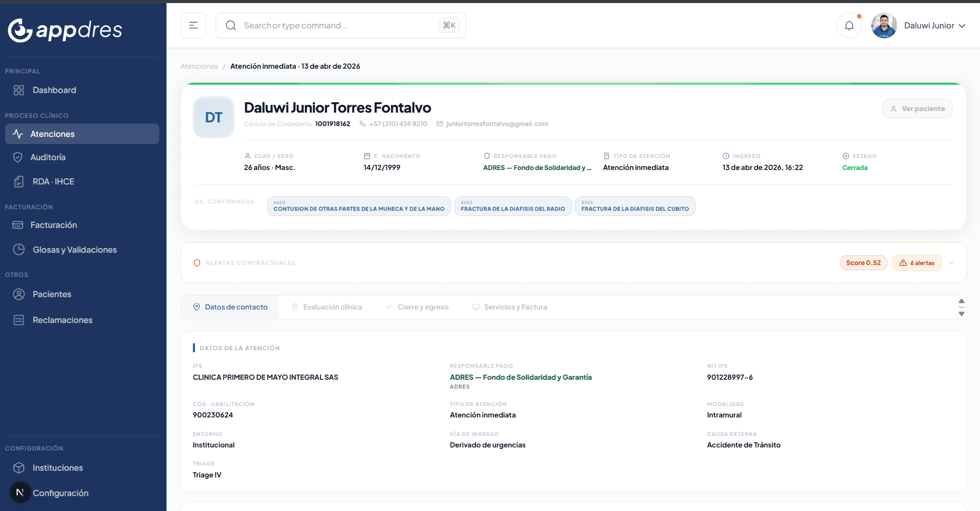This screenshot has height=511, width=980.
Task: Click the ⌘K shortcut badge
Action: pos(449,25)
